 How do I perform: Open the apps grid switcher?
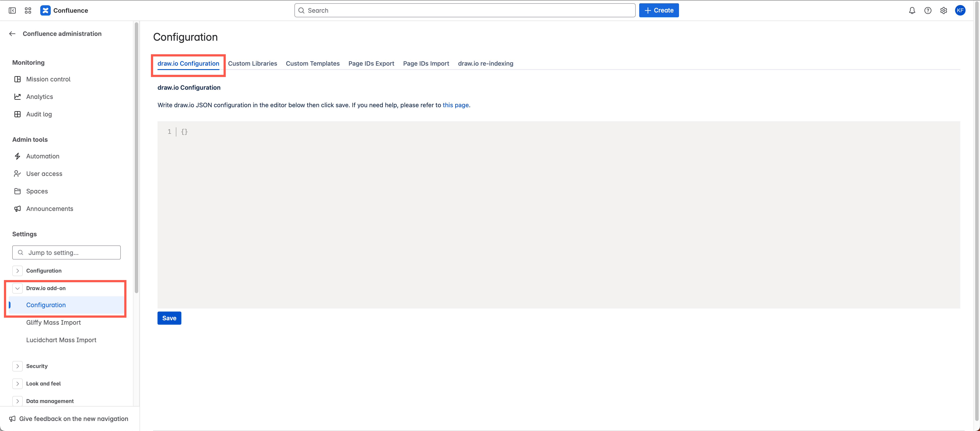(27, 10)
